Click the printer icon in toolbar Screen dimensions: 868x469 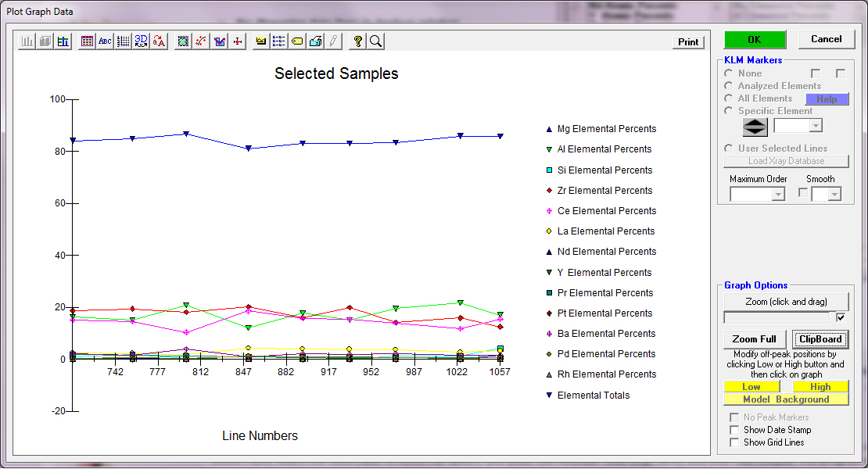pyautogui.click(x=315, y=41)
